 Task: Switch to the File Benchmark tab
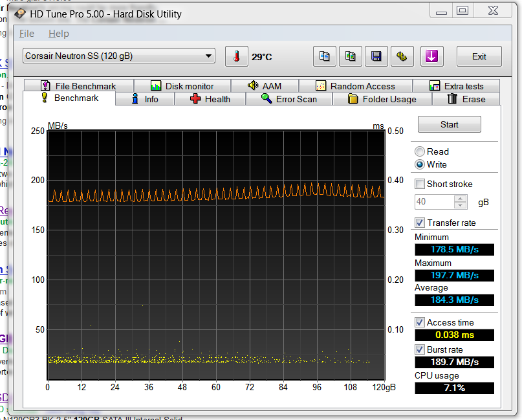click(79, 86)
